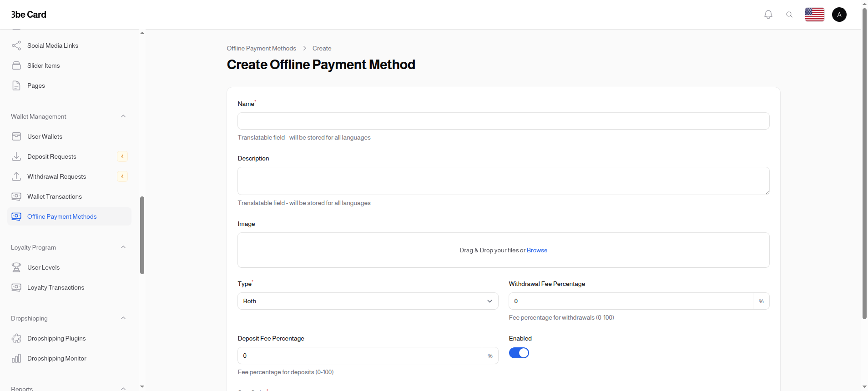Click the Offline Payment Methods icon
Image resolution: width=868 pixels, height=391 pixels.
coord(16,216)
